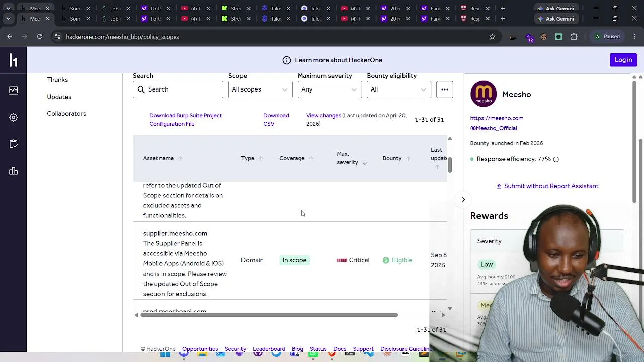Expand the side panel with the right chevron

463,200
